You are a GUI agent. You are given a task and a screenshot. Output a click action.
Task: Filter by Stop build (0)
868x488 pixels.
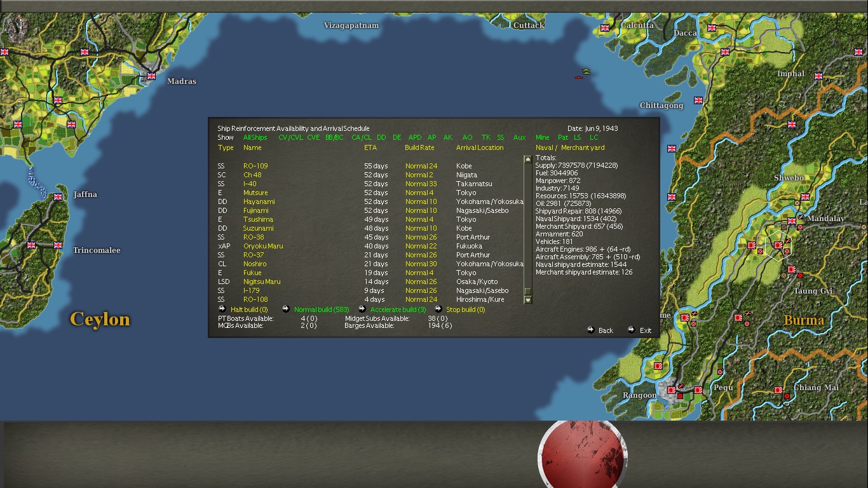pos(466,309)
